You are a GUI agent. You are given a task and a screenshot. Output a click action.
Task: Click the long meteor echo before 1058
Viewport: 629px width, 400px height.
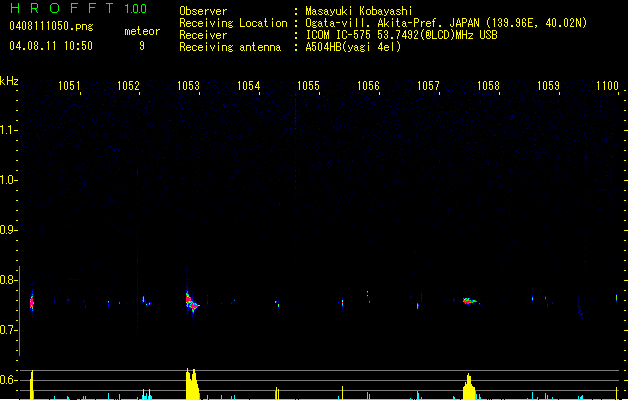tap(470, 301)
